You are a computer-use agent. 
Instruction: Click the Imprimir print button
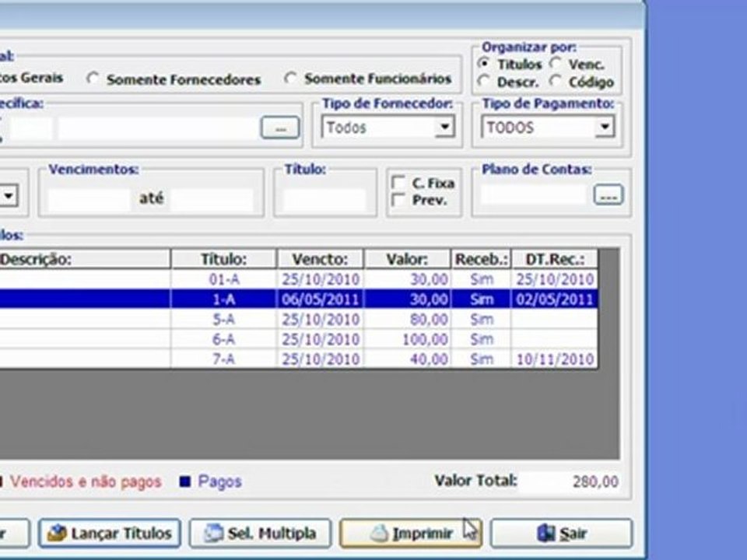(x=410, y=533)
